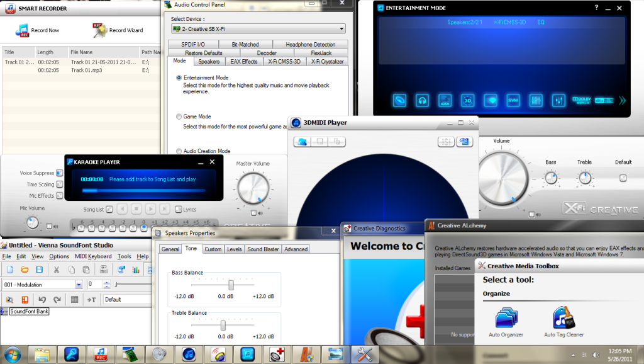Click the bar chart icon in Vienna toolbar

(136, 270)
